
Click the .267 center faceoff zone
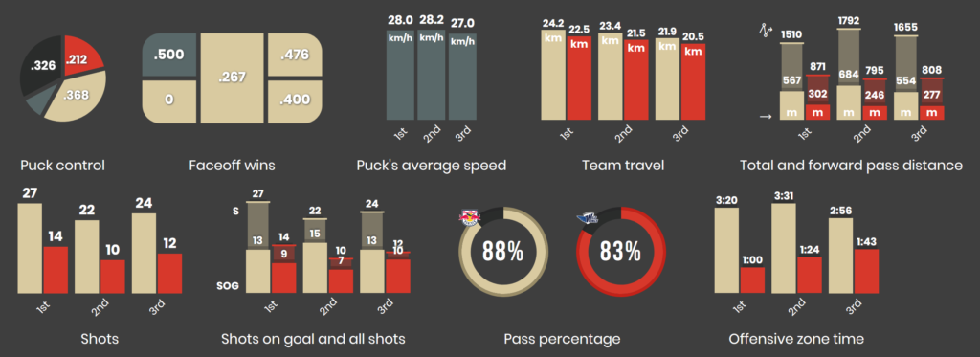point(232,78)
